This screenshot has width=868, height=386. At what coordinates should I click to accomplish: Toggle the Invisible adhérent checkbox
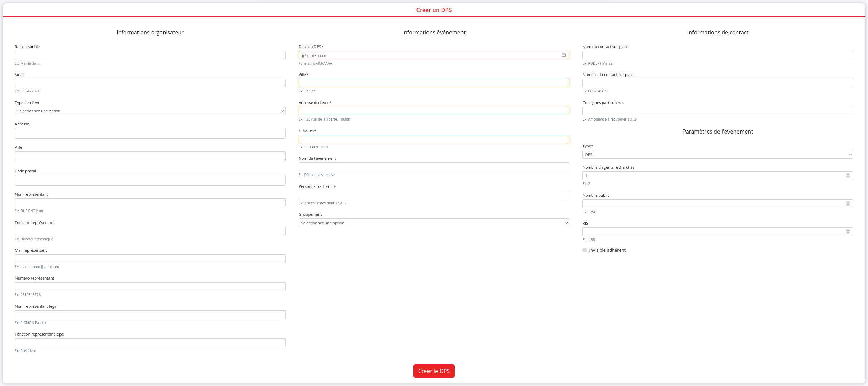pyautogui.click(x=585, y=250)
